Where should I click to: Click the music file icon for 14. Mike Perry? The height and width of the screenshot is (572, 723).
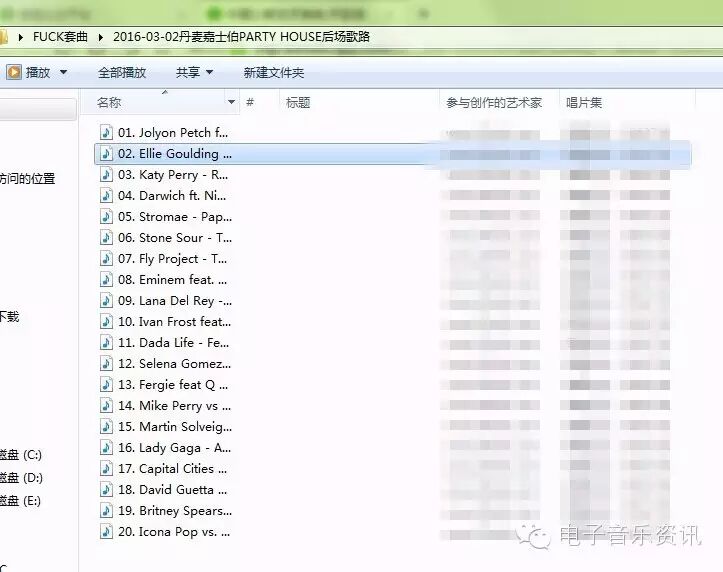tap(107, 406)
